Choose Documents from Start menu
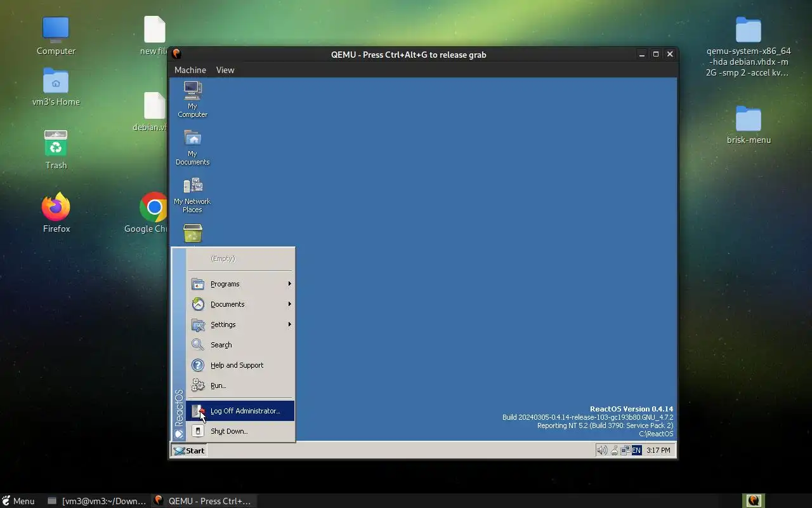812x508 pixels. tap(241, 304)
